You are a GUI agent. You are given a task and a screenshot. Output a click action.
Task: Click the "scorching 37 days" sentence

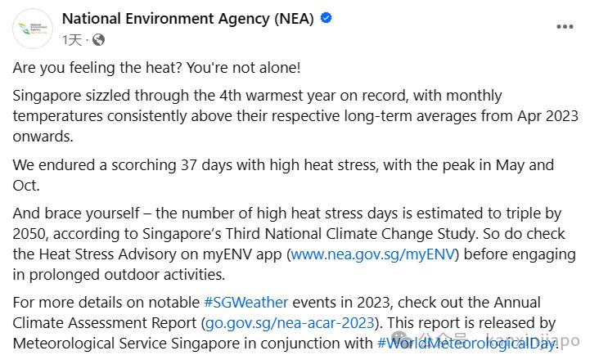[x=245, y=164]
